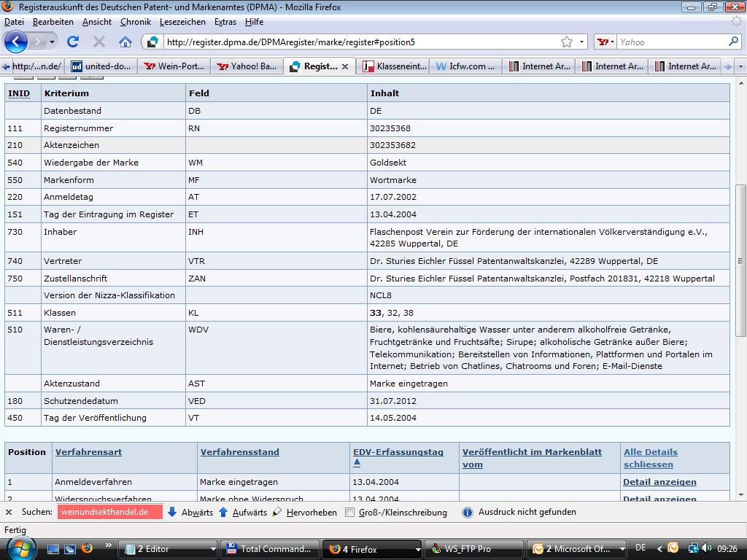Reload the current page
The width and height of the screenshot is (747, 560).
[73, 42]
